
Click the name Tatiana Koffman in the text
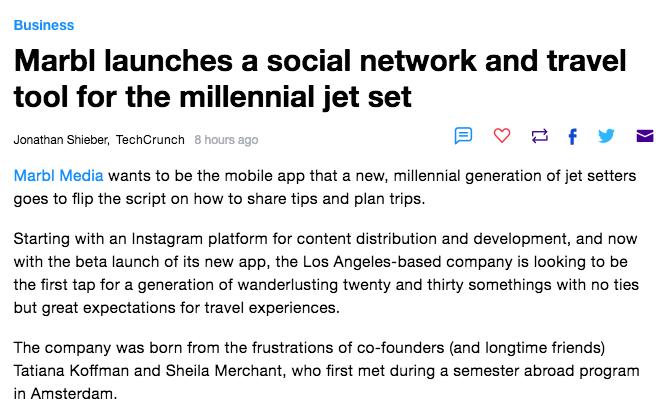[x=71, y=371]
